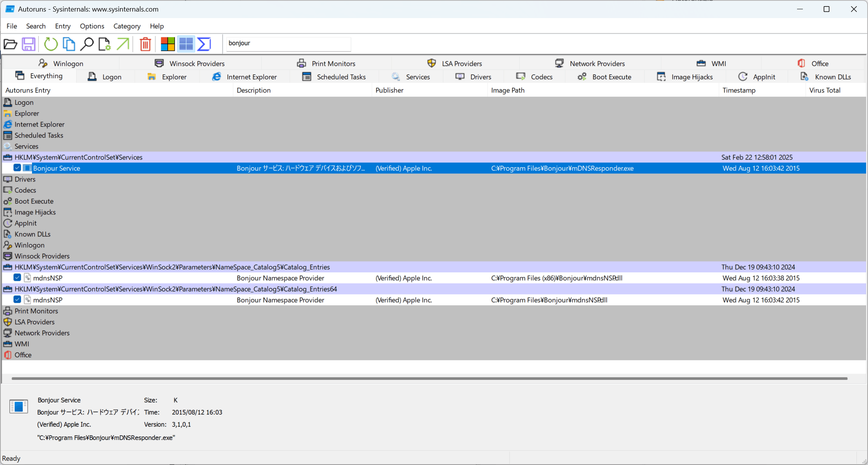
Task: Uncheck the Bonjour Service entry checkbox
Action: pos(17,168)
